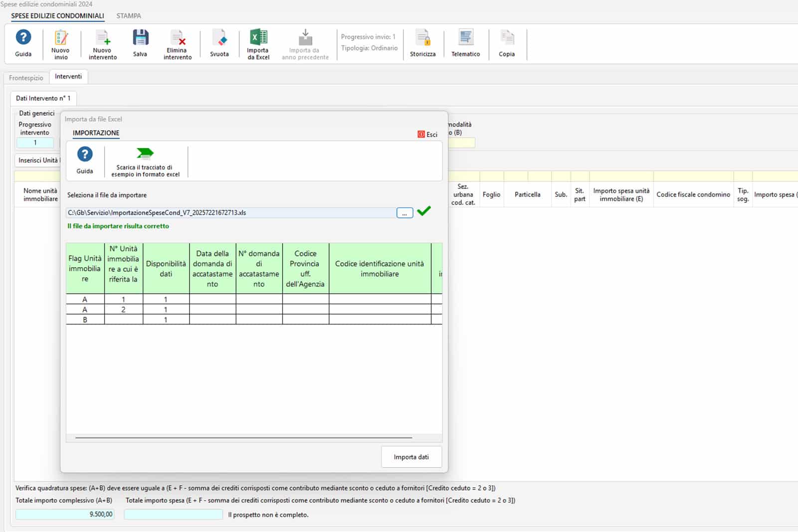Browse for a file with the ellipsis button
This screenshot has height=532, width=798.
404,212
